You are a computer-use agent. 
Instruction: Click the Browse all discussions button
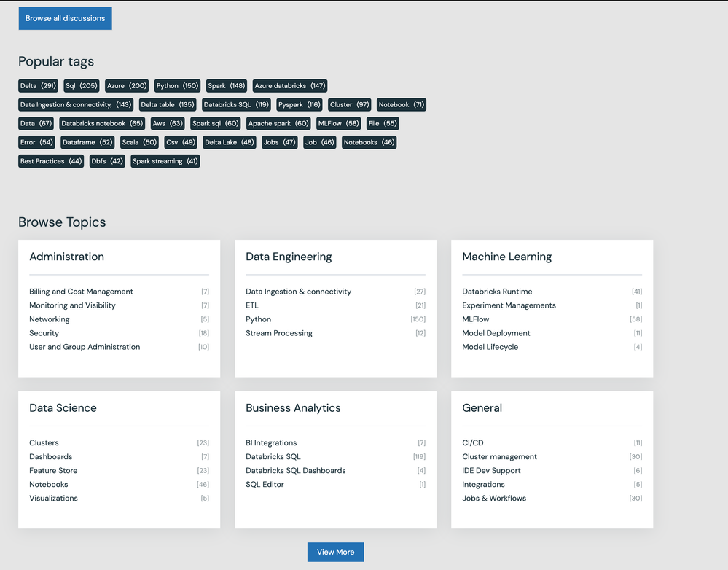(65, 18)
